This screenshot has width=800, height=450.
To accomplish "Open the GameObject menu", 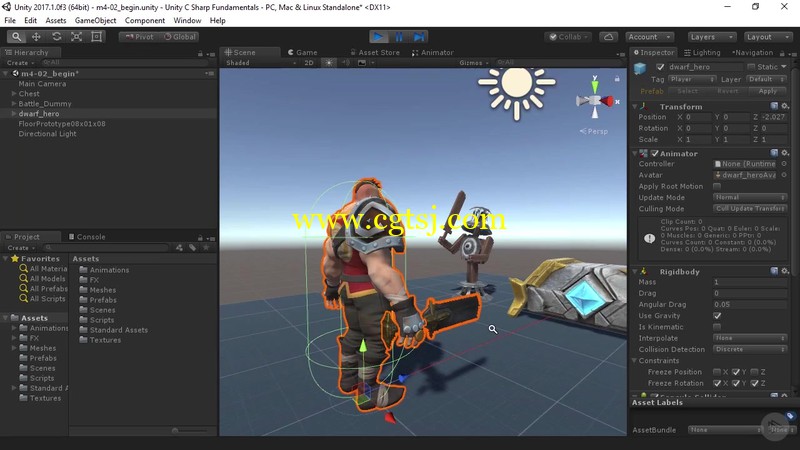I will [x=95, y=20].
